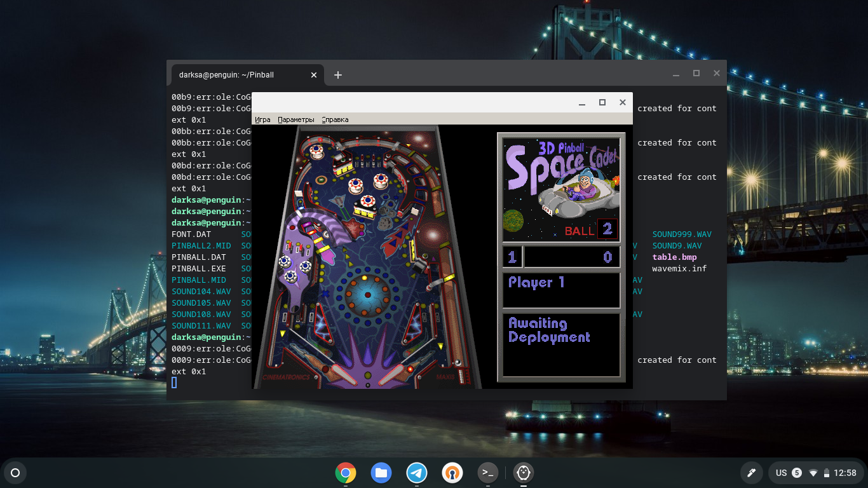Open Telegram from the shelf

click(x=417, y=473)
